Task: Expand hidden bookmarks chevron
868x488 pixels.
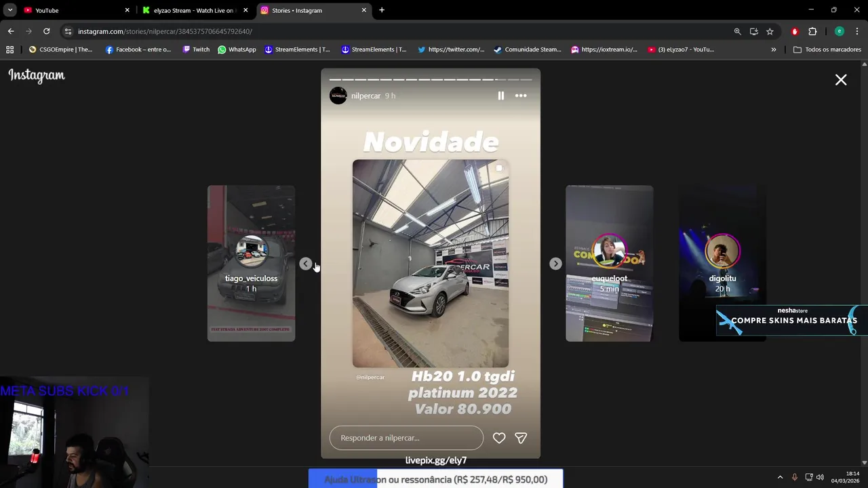Action: click(773, 49)
